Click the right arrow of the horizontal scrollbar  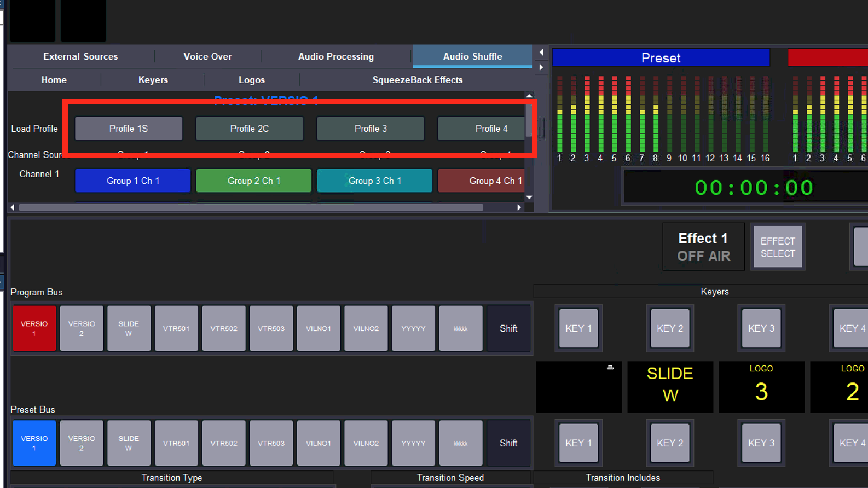519,207
